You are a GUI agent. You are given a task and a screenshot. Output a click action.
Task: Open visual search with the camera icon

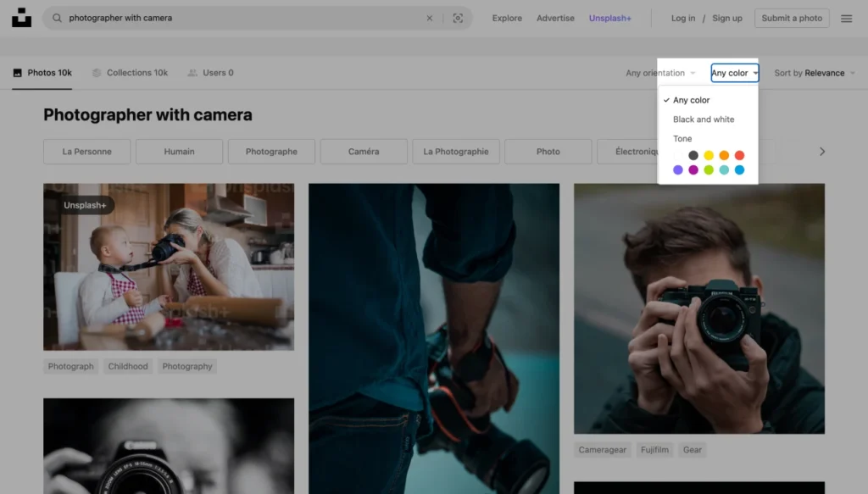pos(456,17)
